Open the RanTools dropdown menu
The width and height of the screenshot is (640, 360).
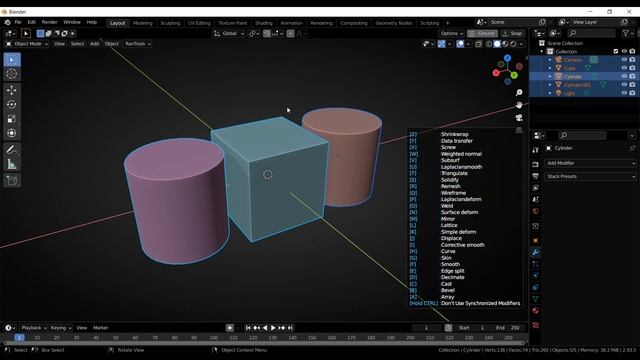[138, 44]
